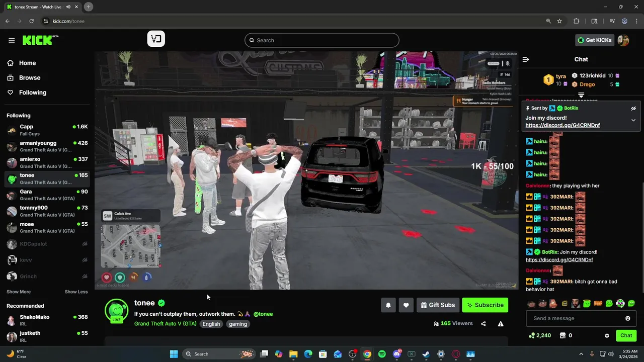644x362 pixels.
Task: Click the green Chat send button
Action: 626,335
